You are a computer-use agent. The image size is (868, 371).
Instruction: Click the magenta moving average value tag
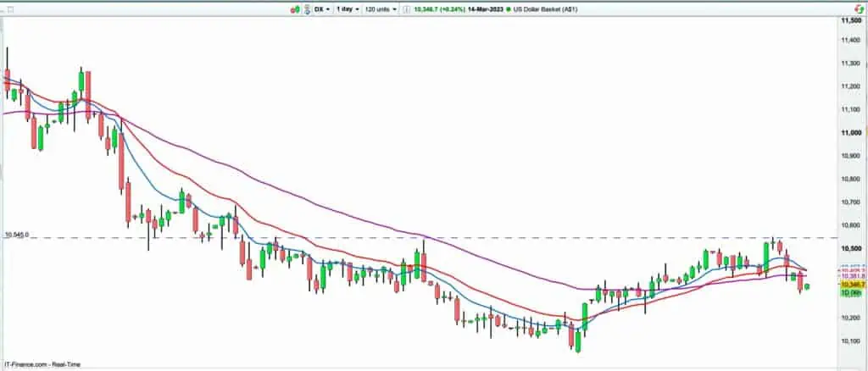click(853, 276)
